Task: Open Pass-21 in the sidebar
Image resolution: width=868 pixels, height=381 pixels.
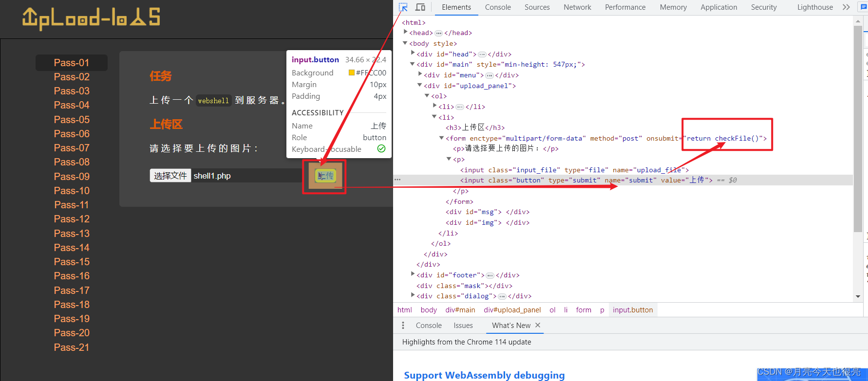Action: point(72,347)
